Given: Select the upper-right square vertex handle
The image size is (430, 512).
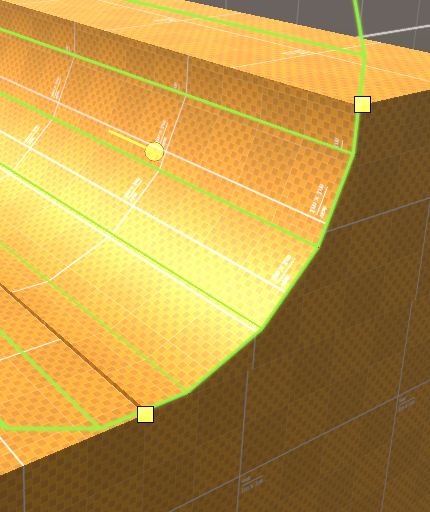Looking at the screenshot, I should pos(362,104).
